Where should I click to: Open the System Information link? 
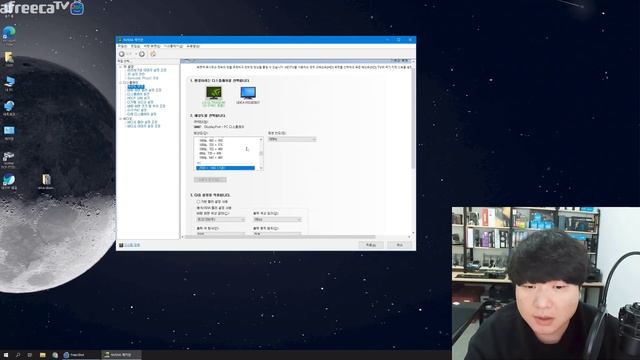tap(132, 245)
